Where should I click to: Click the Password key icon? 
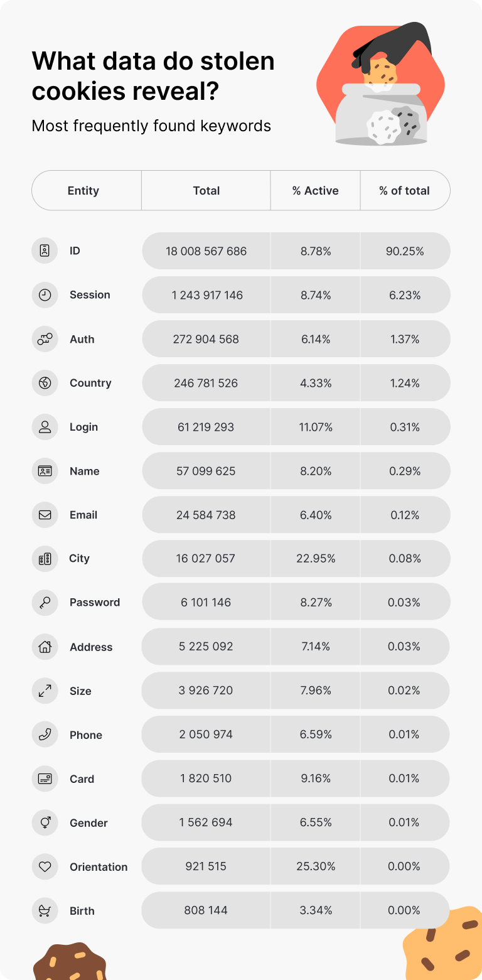pos(45,603)
